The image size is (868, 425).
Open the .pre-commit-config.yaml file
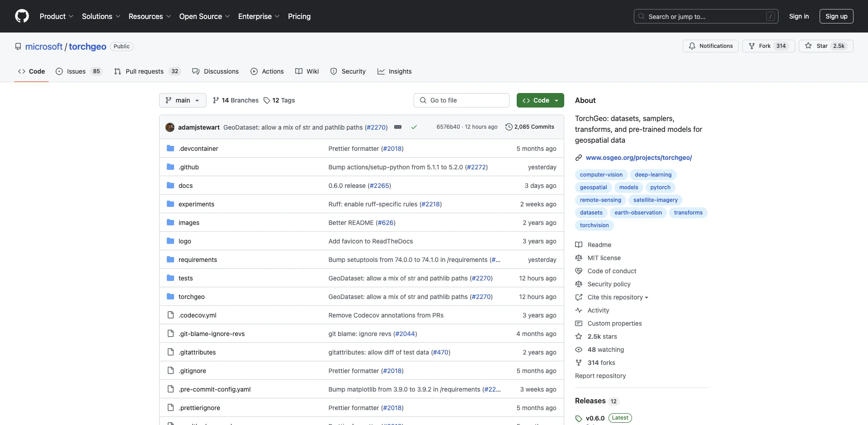(214, 389)
